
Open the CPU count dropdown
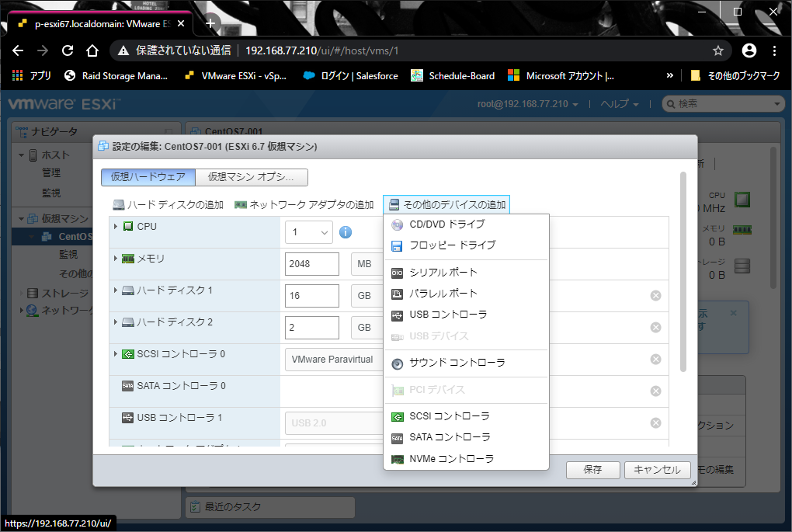click(308, 232)
